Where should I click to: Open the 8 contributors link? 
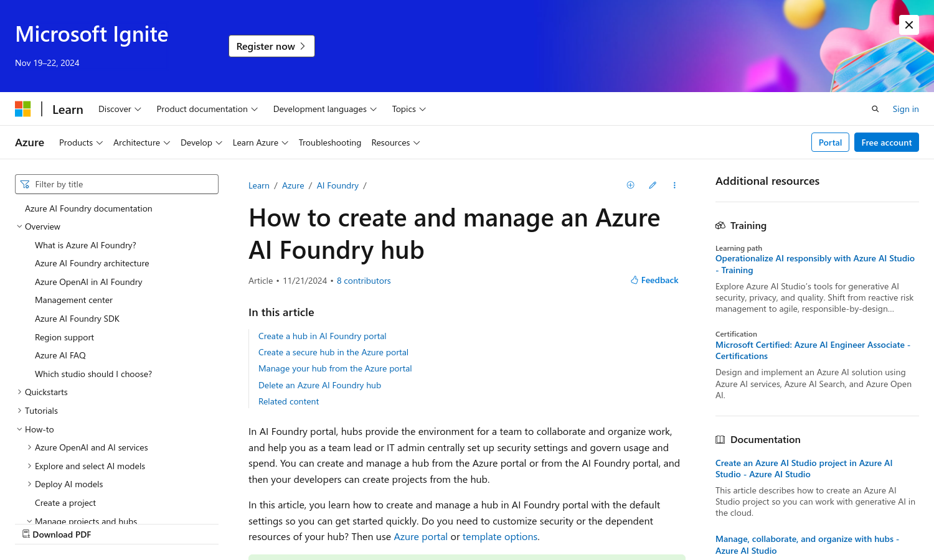pos(364,281)
